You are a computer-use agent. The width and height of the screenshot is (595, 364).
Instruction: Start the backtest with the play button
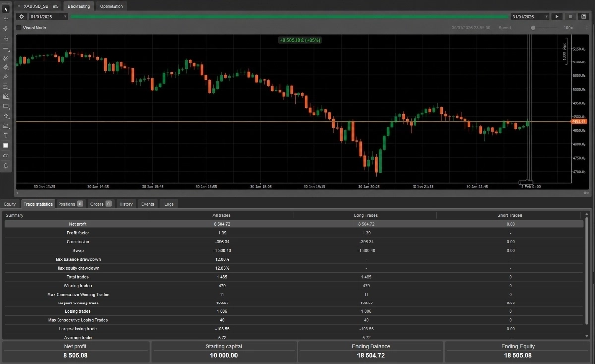click(x=557, y=16)
